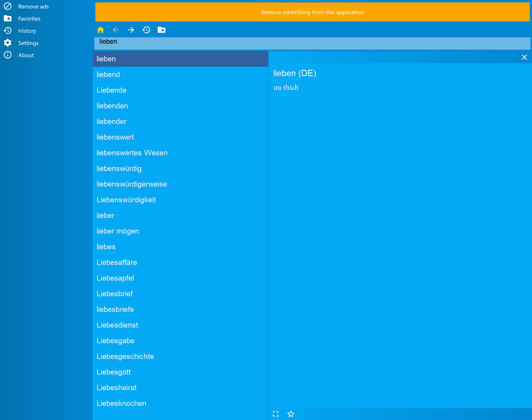Image resolution: width=532 pixels, height=420 pixels.
Task: Open the history clock toolbar icon
Action: click(x=146, y=30)
